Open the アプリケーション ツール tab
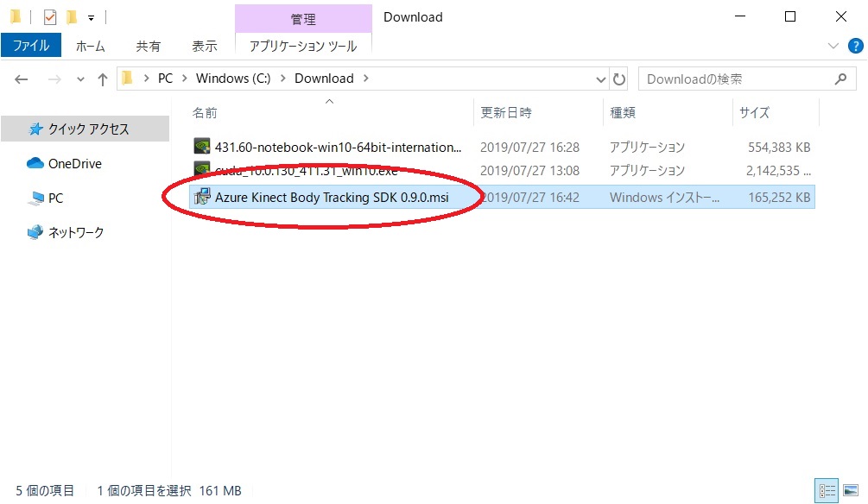The height and width of the screenshot is (504, 868). point(303,46)
